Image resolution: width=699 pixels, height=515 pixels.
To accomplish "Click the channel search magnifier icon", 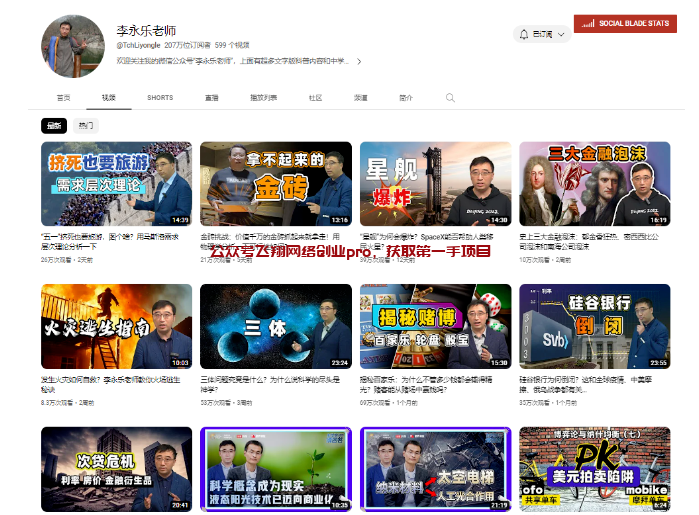I will [450, 98].
